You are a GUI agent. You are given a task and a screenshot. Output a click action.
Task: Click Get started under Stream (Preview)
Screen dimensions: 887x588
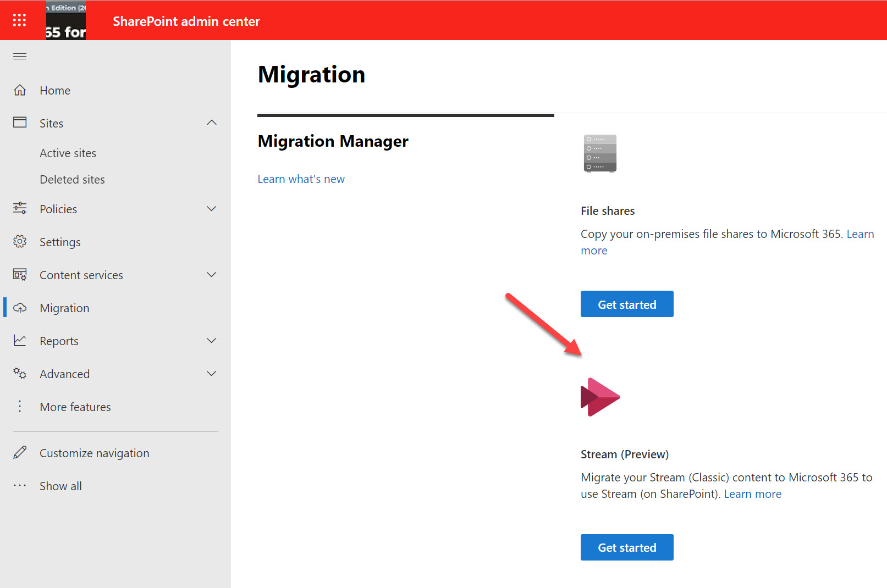pos(627,547)
